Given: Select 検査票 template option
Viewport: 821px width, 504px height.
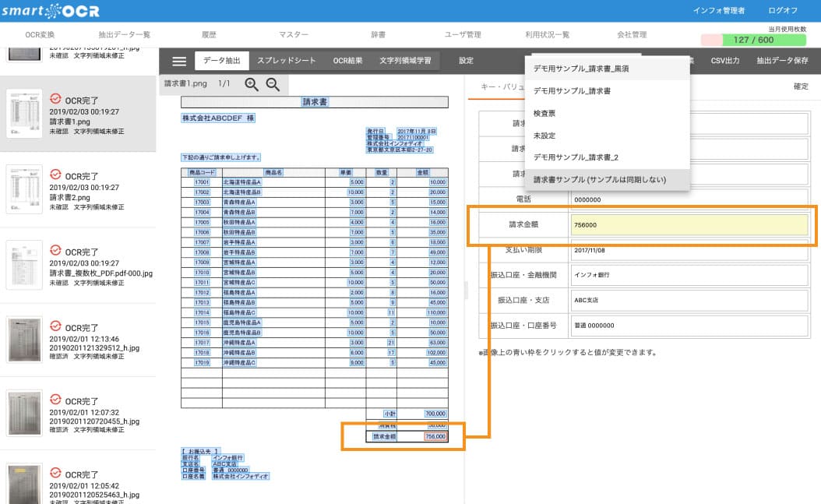Looking at the screenshot, I should click(x=608, y=113).
